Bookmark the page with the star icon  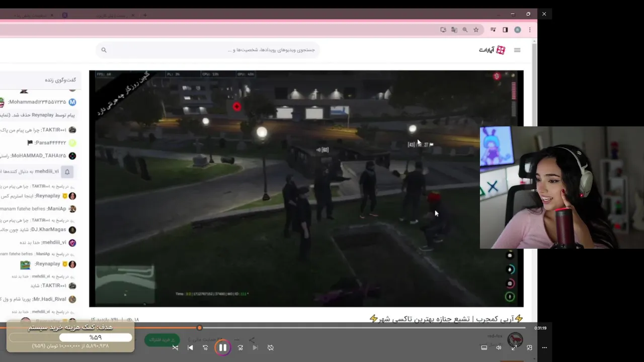(476, 30)
